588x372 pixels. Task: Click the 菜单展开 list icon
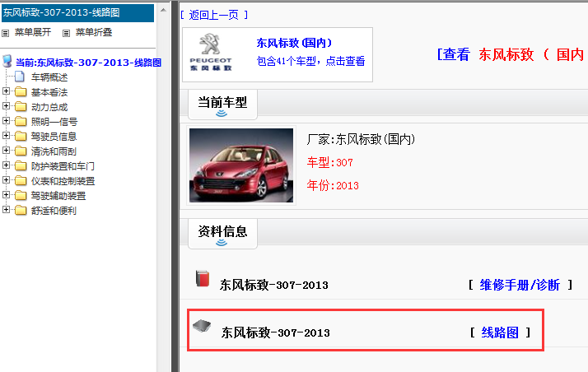[x=6, y=34]
